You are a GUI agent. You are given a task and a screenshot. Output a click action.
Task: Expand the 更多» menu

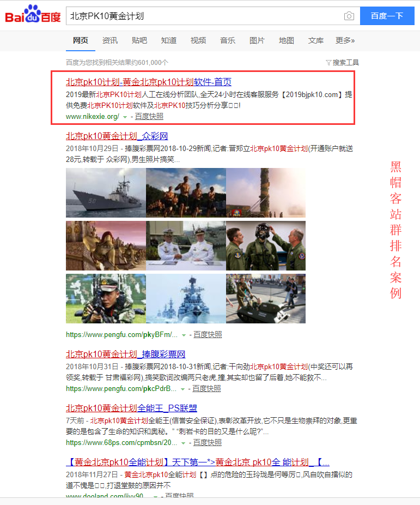coord(345,40)
